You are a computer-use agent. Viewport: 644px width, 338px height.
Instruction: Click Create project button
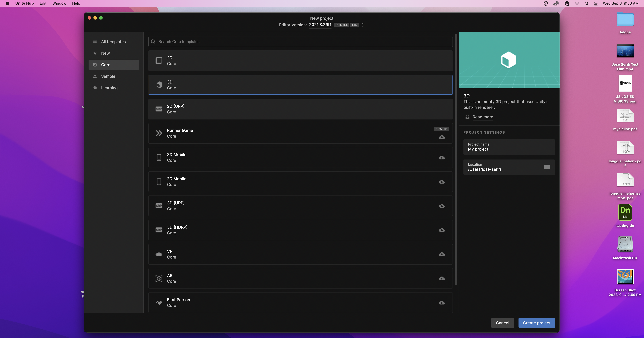point(536,323)
